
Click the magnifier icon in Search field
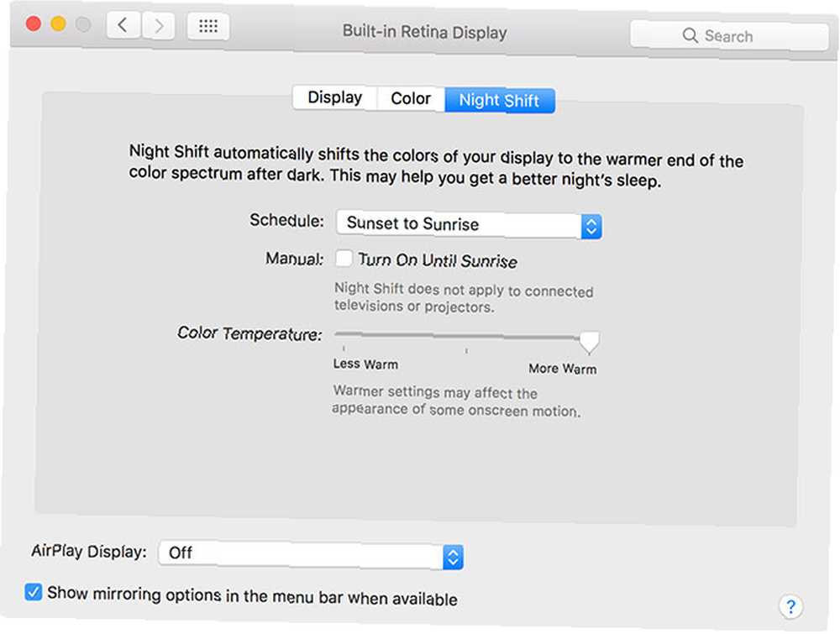click(x=690, y=35)
